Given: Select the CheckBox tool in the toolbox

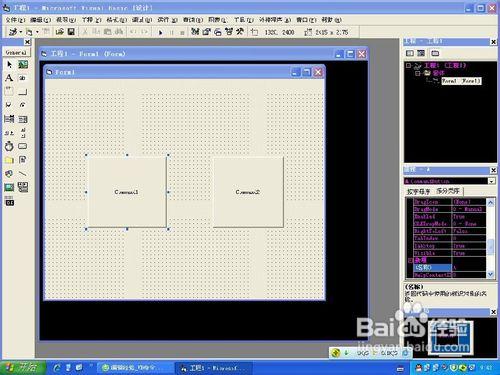Looking at the screenshot, I should 9,105.
